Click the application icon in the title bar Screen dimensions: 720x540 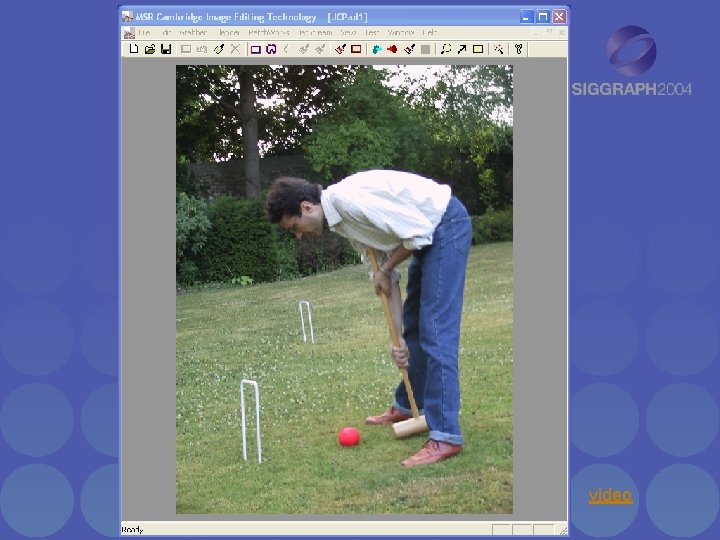(x=127, y=17)
